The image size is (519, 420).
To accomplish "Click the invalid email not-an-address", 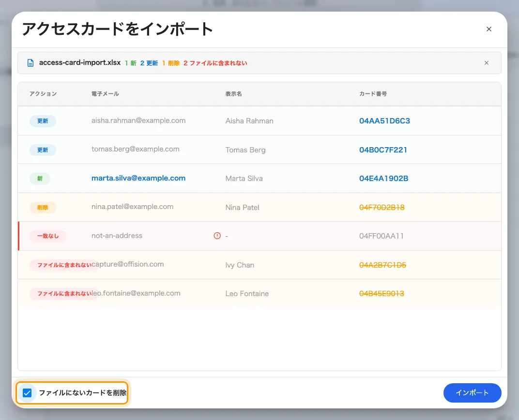I will (x=117, y=236).
